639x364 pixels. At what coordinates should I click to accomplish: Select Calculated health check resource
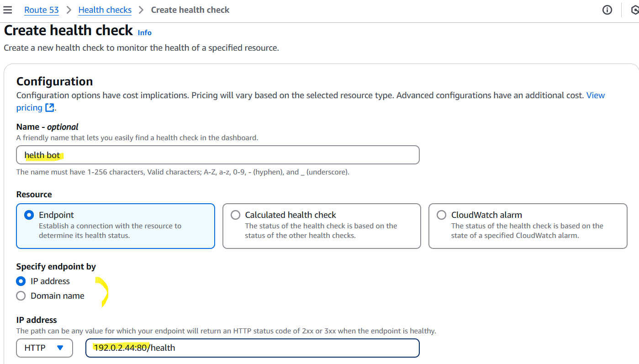pos(235,215)
